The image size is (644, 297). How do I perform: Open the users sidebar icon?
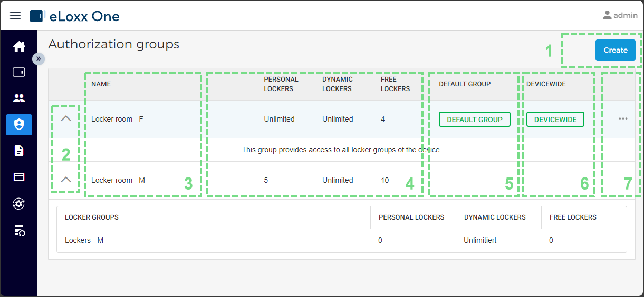(x=19, y=98)
